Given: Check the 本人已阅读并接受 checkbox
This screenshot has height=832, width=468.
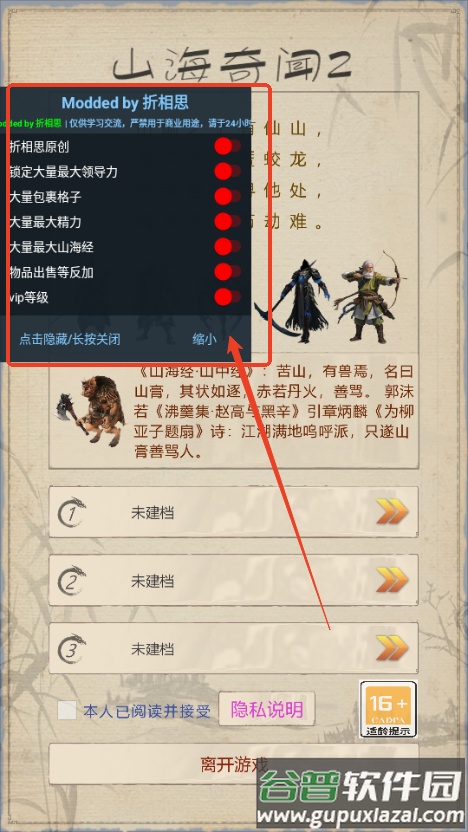Looking at the screenshot, I should tap(67, 710).
